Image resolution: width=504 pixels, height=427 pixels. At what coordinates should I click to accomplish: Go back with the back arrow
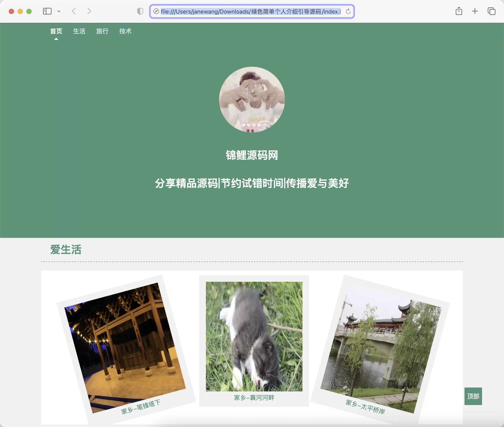74,11
